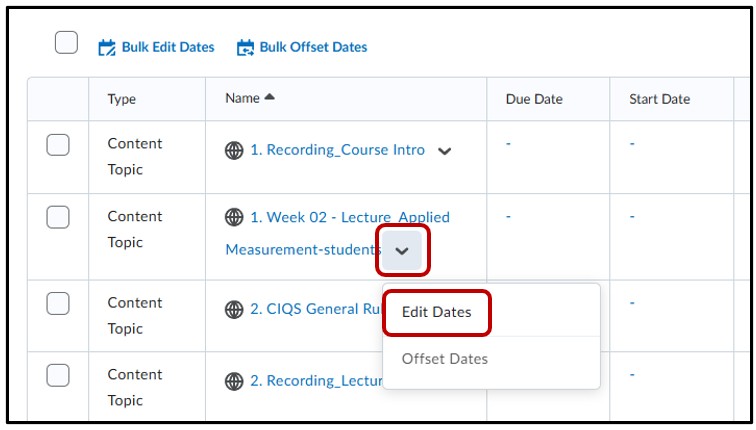This screenshot has width=756, height=430.
Task: Click the Bulk Offset Dates calendar icon
Action: (x=245, y=47)
